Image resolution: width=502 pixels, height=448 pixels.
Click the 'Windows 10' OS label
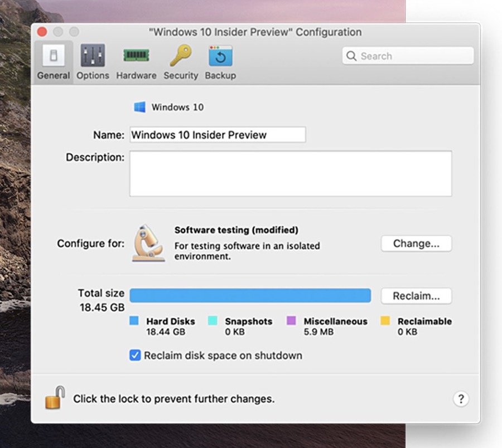coord(177,107)
